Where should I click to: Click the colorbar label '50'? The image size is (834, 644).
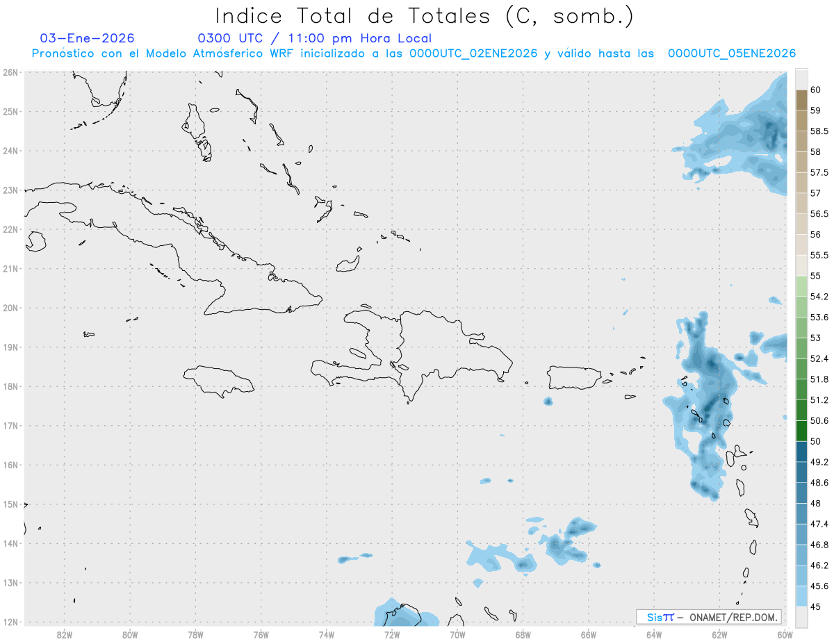pyautogui.click(x=815, y=441)
